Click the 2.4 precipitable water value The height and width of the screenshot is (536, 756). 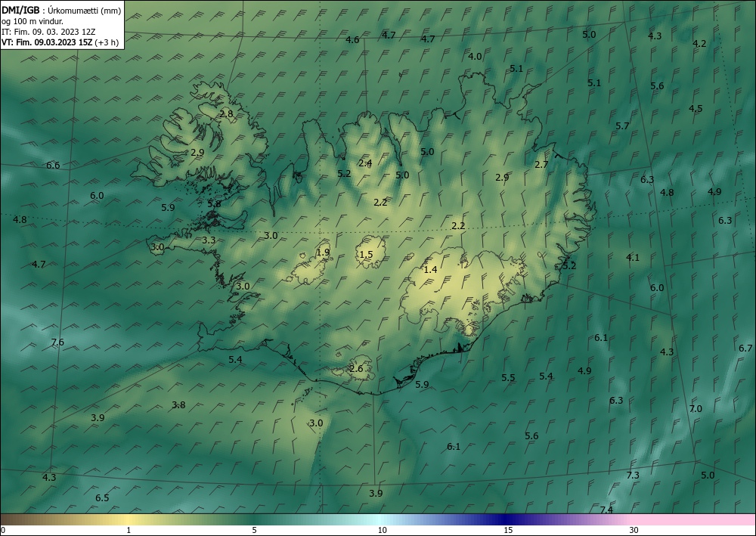[365, 163]
